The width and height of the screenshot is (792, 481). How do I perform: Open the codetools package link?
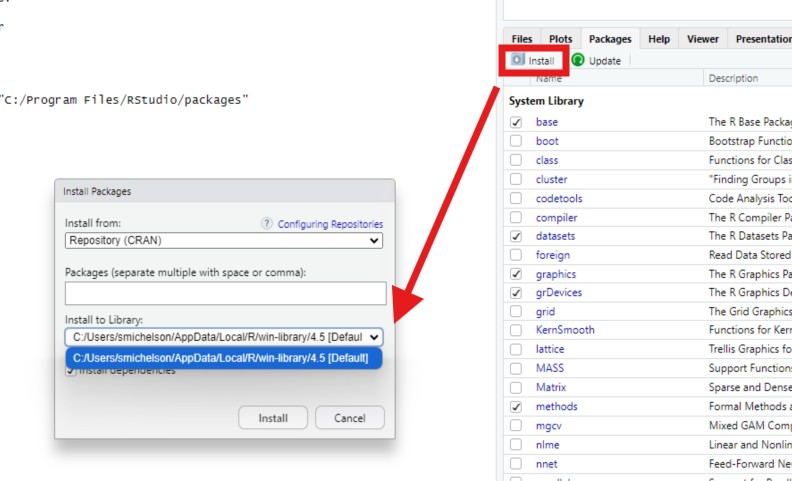(559, 198)
